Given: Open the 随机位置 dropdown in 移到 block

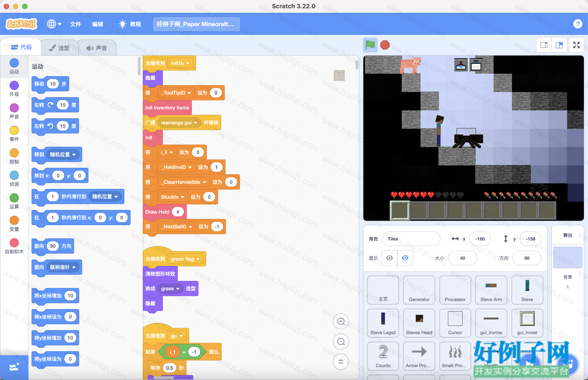Looking at the screenshot, I should (x=63, y=154).
